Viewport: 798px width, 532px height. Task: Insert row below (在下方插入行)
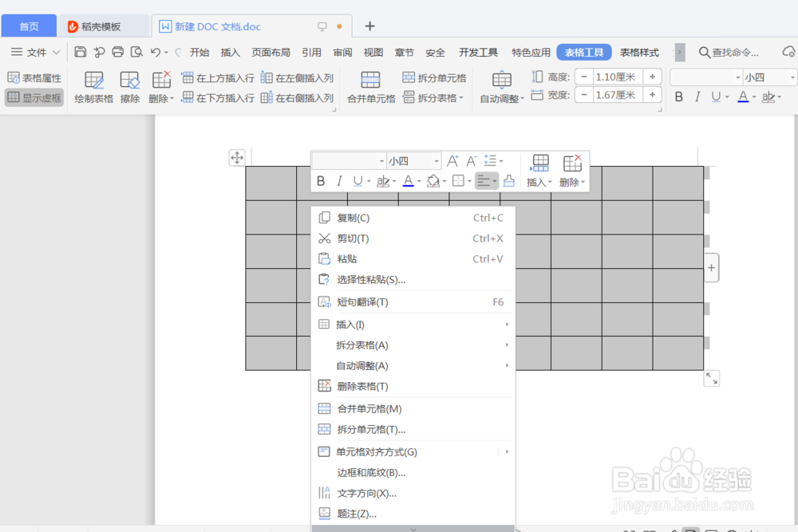pyautogui.click(x=218, y=97)
